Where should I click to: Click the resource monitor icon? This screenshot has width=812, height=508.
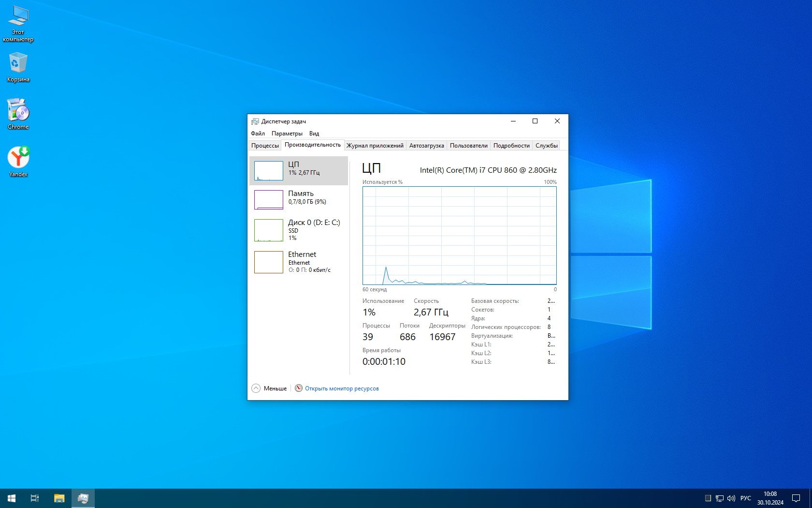[x=299, y=388]
